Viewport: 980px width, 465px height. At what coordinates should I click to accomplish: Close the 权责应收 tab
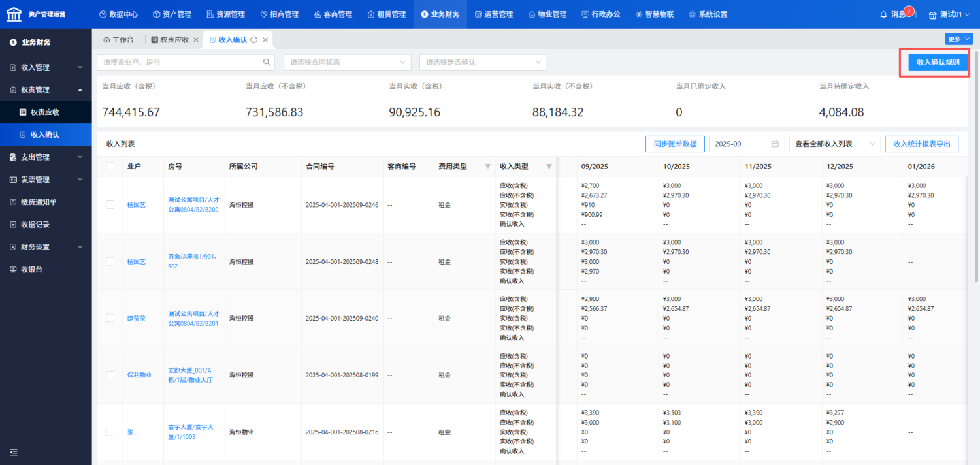point(196,40)
